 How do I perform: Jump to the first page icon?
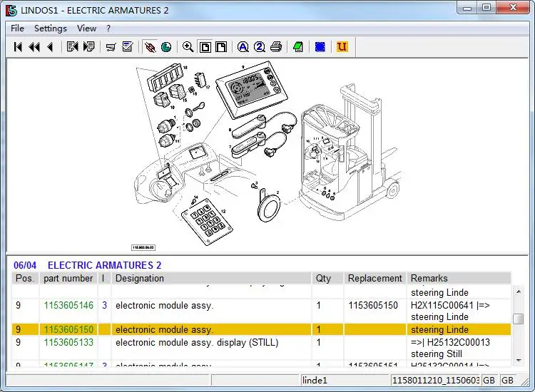[18, 47]
